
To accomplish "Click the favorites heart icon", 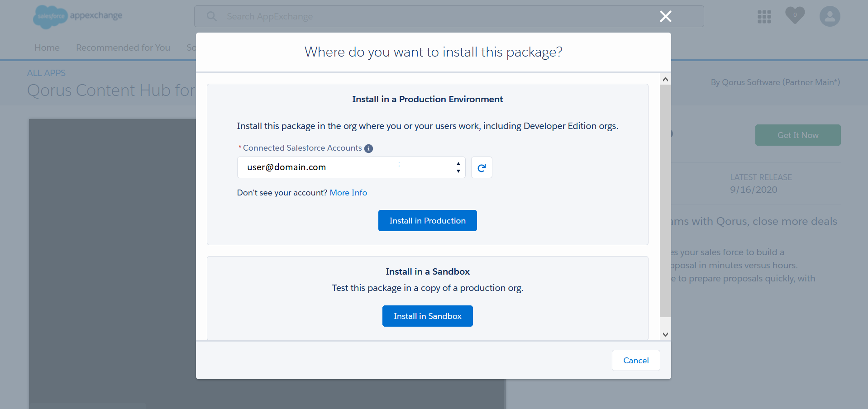I will point(795,15).
